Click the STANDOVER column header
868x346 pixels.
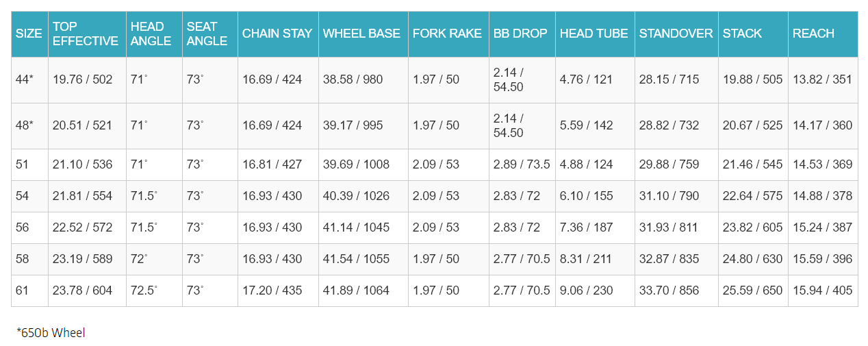676,34
